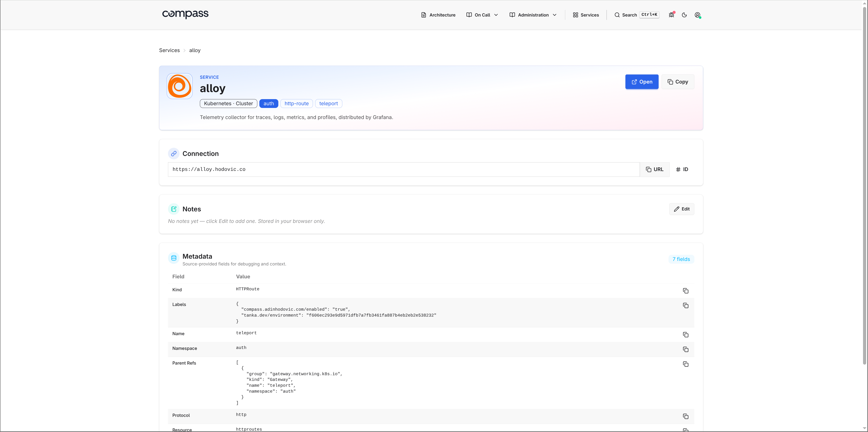Open the user account icon
This screenshot has width=868, height=432.
point(698,15)
